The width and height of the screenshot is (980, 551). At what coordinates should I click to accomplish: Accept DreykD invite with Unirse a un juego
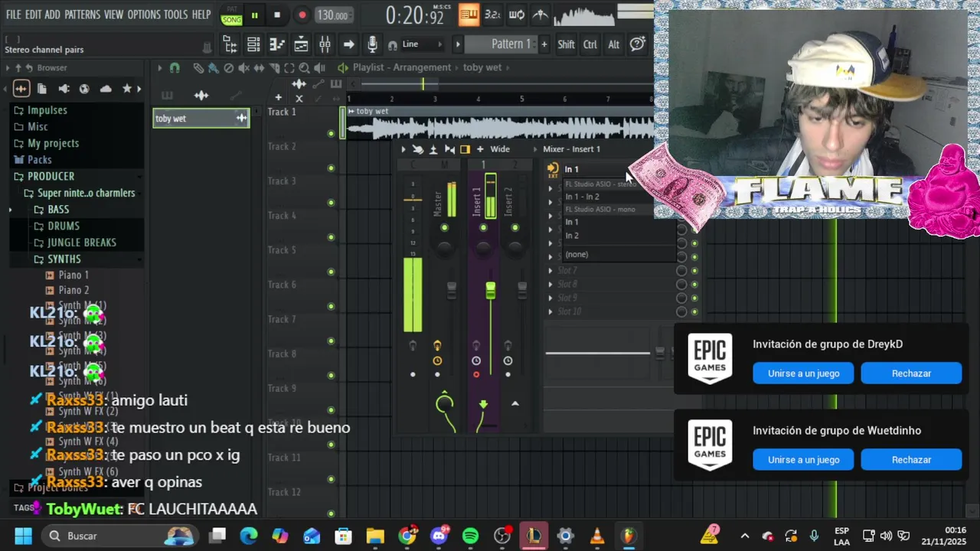[x=804, y=373]
